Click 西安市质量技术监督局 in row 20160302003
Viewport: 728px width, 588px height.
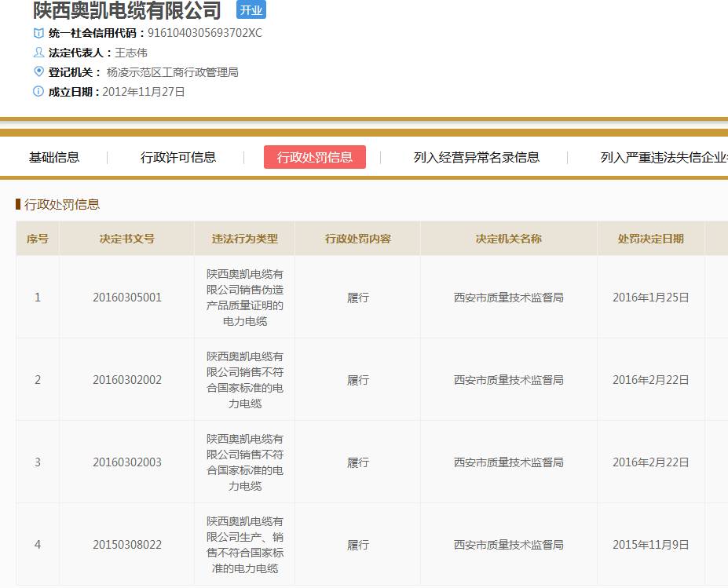tap(509, 462)
